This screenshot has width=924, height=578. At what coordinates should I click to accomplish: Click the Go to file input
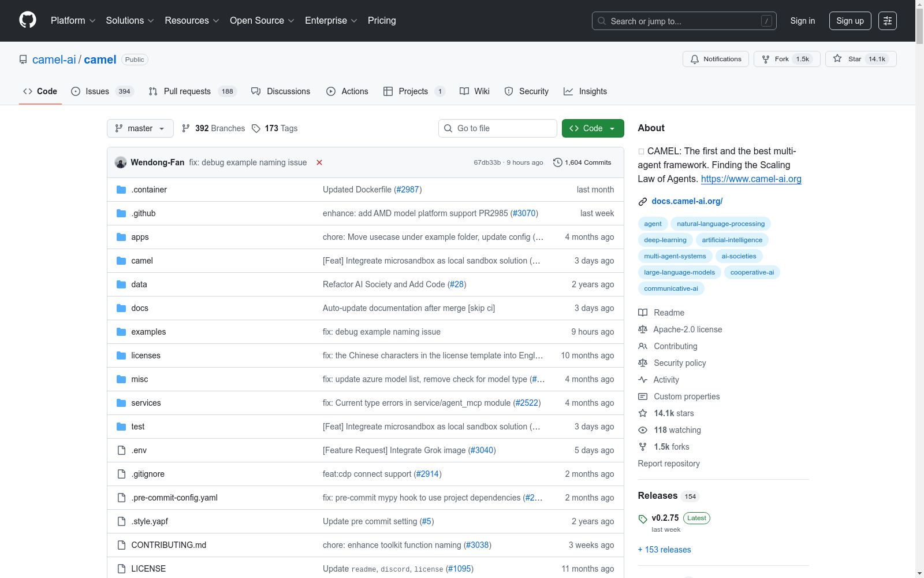[x=498, y=128]
